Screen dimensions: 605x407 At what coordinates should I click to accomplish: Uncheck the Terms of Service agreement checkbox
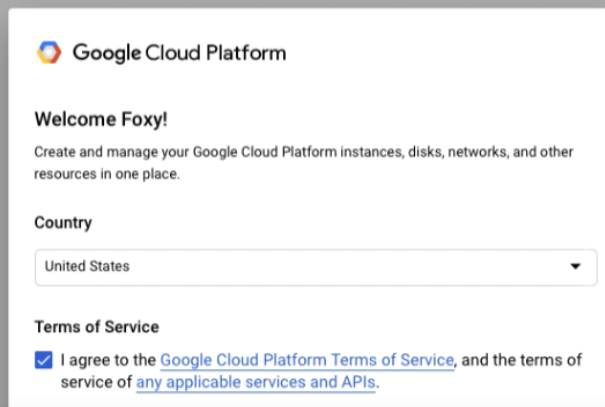pyautogui.click(x=44, y=360)
